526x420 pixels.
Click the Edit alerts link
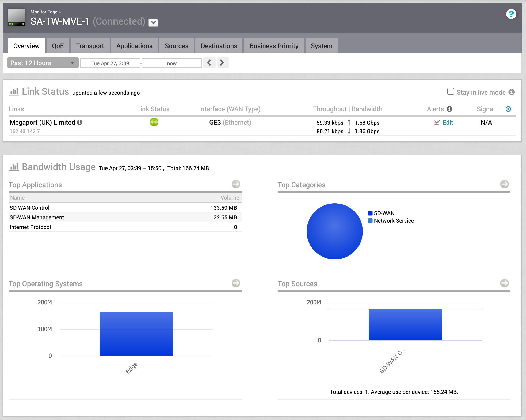click(448, 123)
